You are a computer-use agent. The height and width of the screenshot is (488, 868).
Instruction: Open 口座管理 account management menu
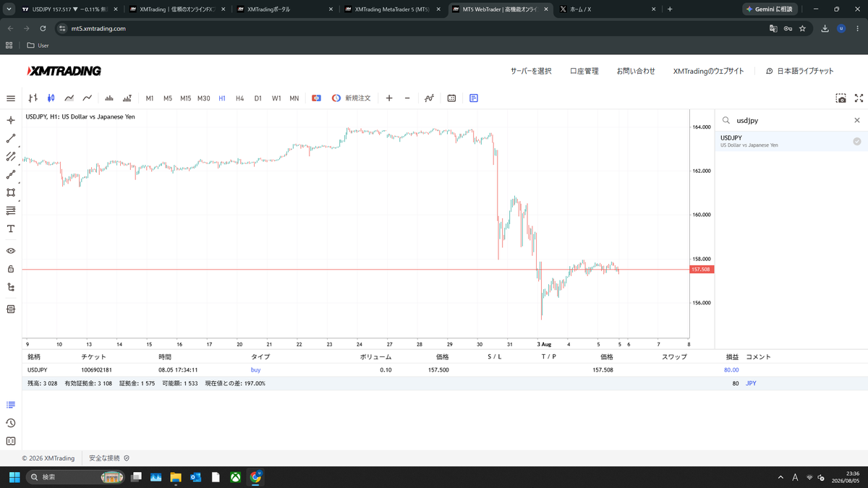tap(584, 71)
